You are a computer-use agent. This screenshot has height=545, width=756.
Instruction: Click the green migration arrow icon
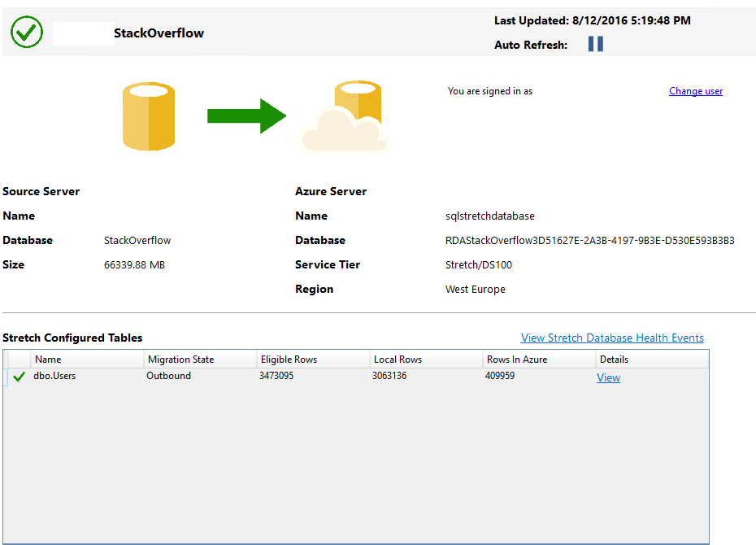point(246,116)
